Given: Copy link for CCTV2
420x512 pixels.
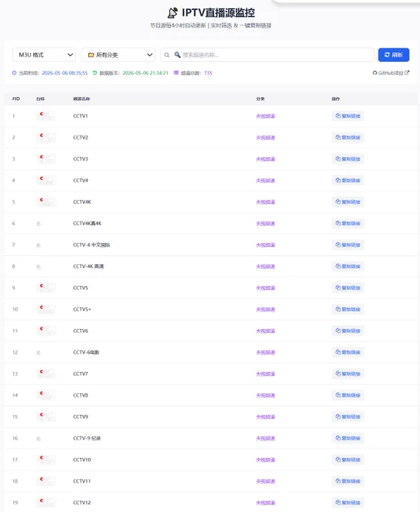Looking at the screenshot, I should [348, 138].
